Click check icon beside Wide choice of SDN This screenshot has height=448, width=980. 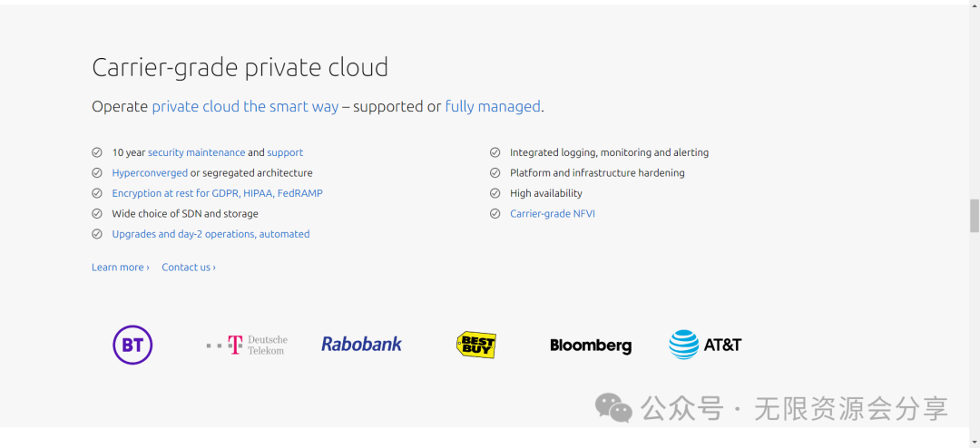point(97,214)
